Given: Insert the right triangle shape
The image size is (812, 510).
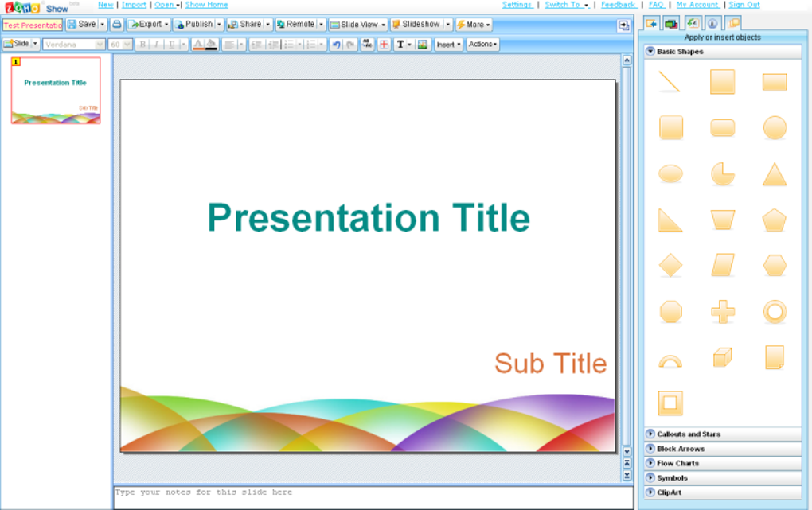Looking at the screenshot, I should (670, 220).
